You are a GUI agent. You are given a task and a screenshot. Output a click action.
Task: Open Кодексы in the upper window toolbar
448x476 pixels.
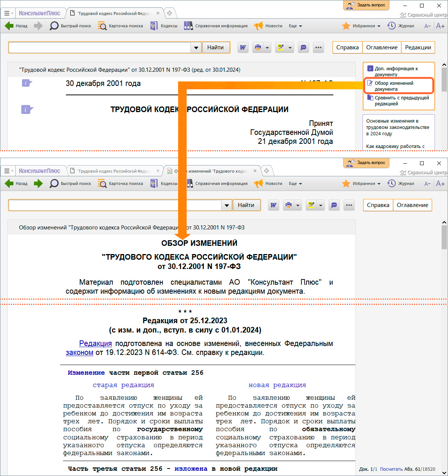click(x=164, y=26)
